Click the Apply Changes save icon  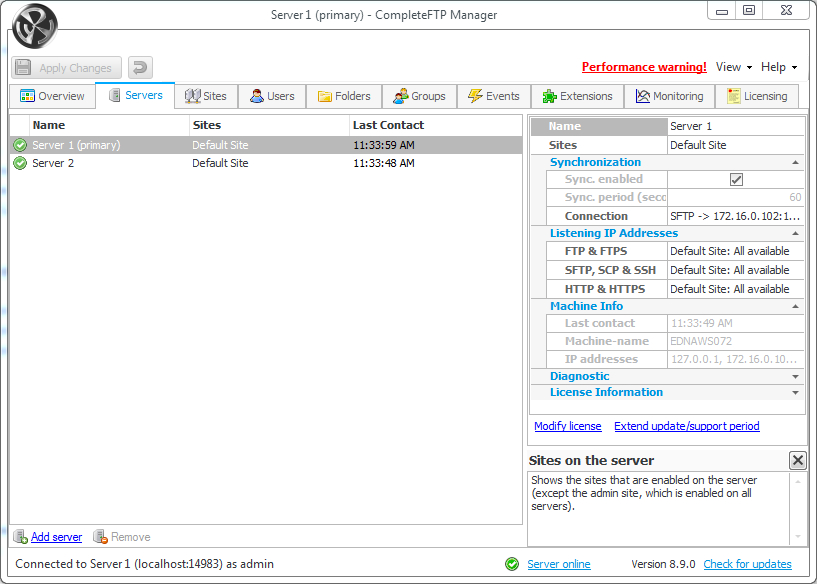tap(24, 68)
